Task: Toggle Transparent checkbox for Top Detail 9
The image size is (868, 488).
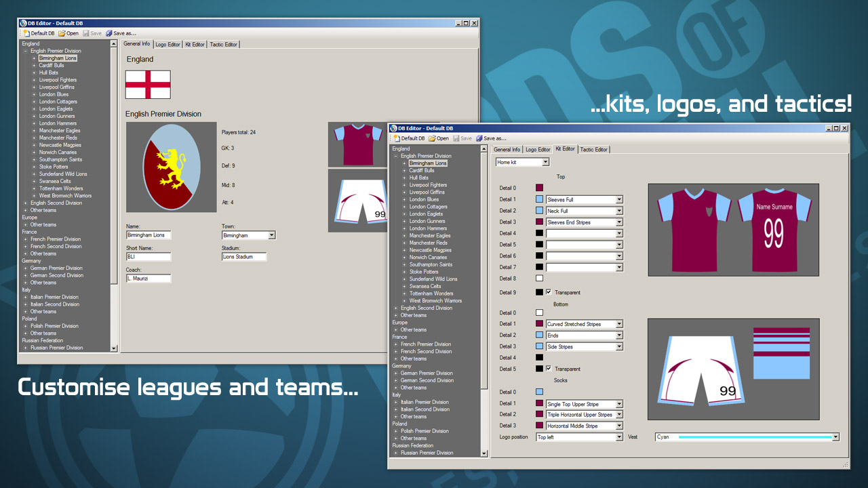Action: (549, 292)
